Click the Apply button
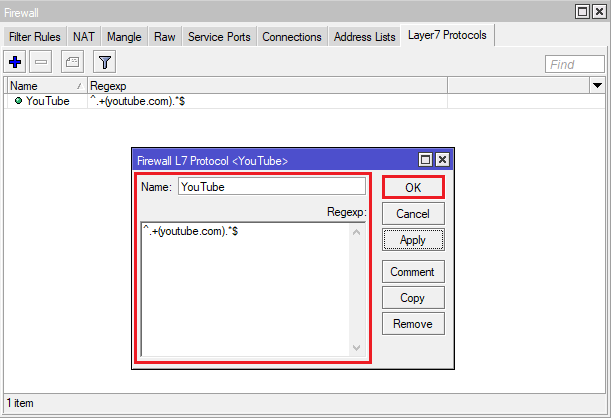 point(413,240)
